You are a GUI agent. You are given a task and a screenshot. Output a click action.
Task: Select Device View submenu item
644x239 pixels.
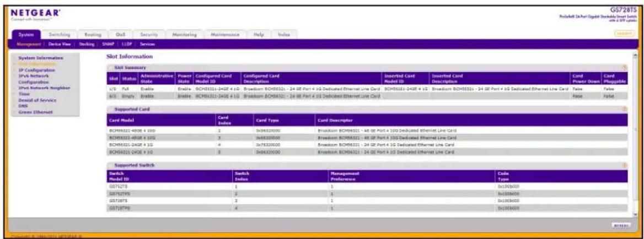coord(60,43)
